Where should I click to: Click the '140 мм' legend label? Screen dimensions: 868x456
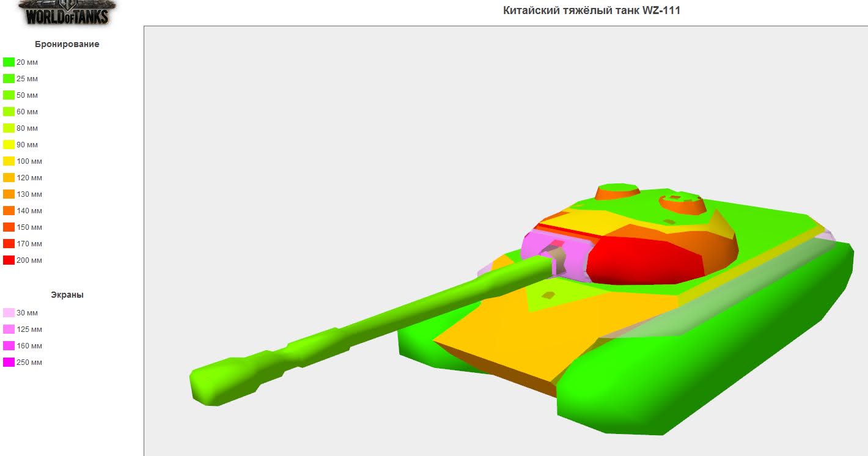point(29,211)
